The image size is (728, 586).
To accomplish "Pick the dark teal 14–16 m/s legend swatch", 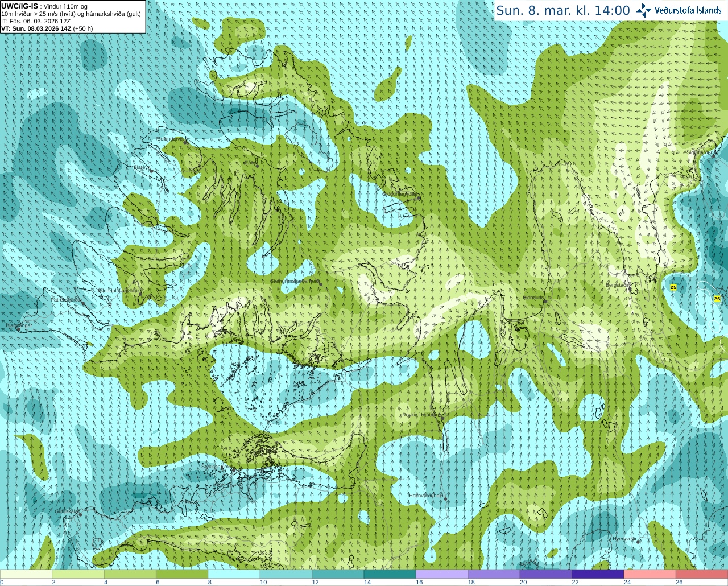I will pos(390,574).
